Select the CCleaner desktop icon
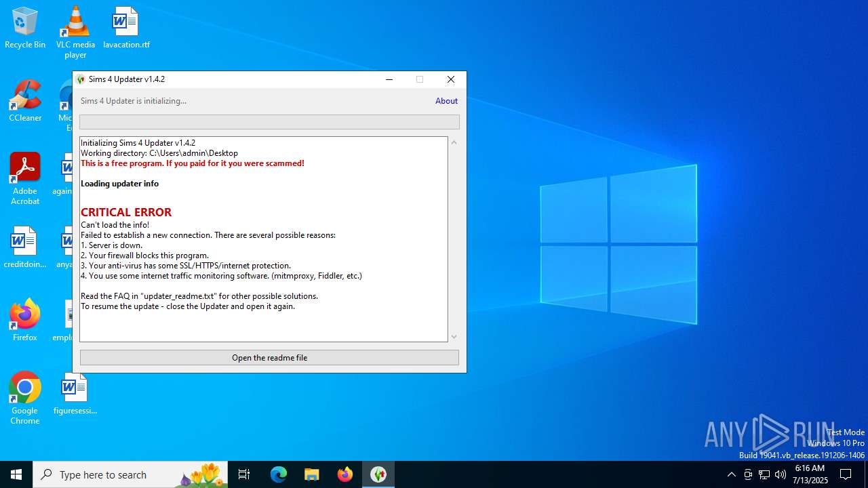868x488 pixels. (25, 101)
